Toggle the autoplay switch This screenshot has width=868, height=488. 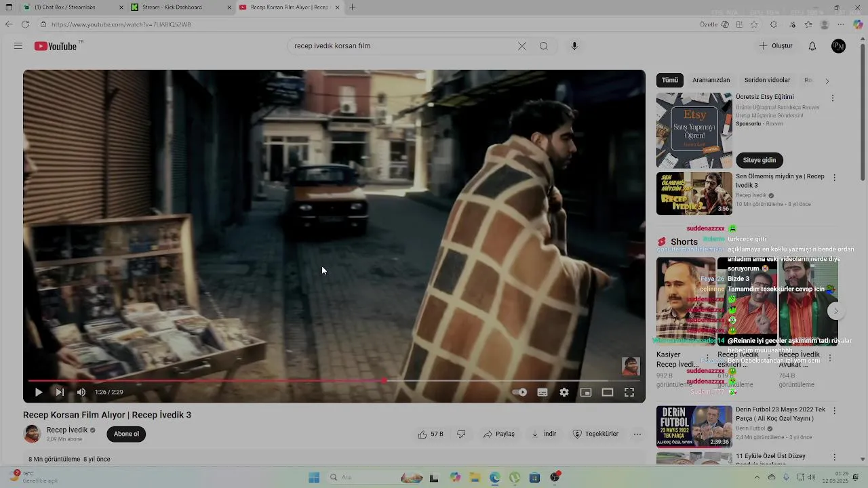click(519, 392)
